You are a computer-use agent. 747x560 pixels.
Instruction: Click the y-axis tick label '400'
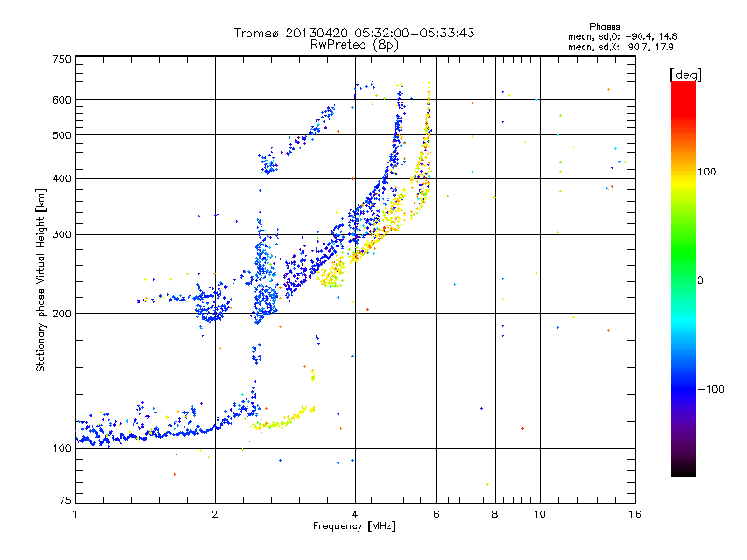coord(62,178)
